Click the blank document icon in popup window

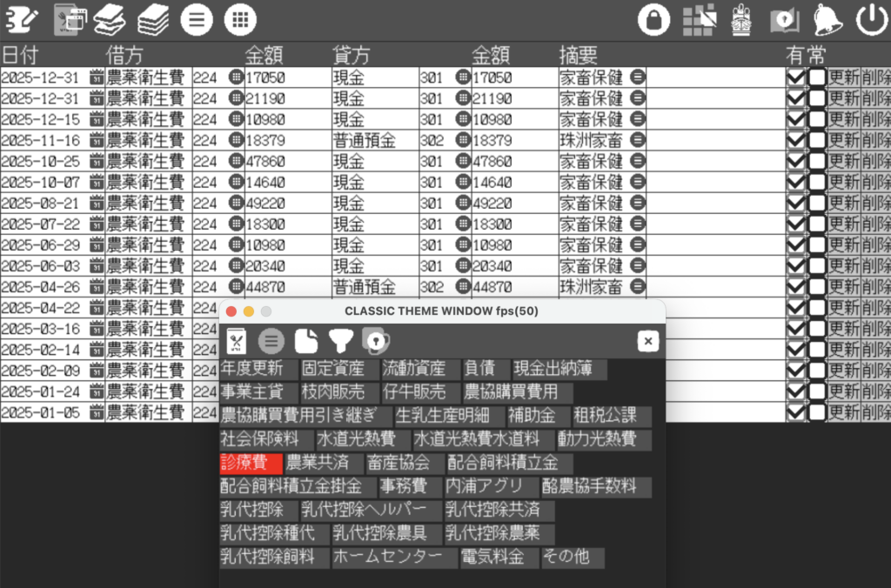(305, 341)
